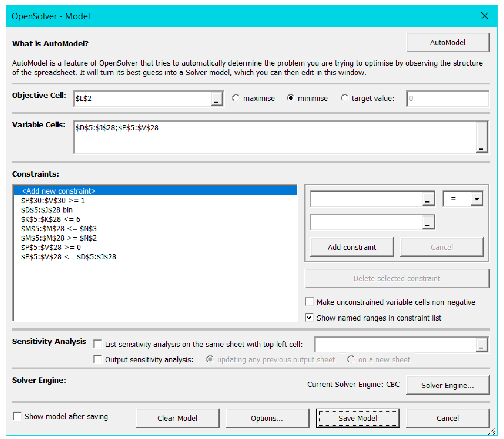This screenshot has height=439, width=504.
Task: Click the Save Model button
Action: pyautogui.click(x=358, y=418)
